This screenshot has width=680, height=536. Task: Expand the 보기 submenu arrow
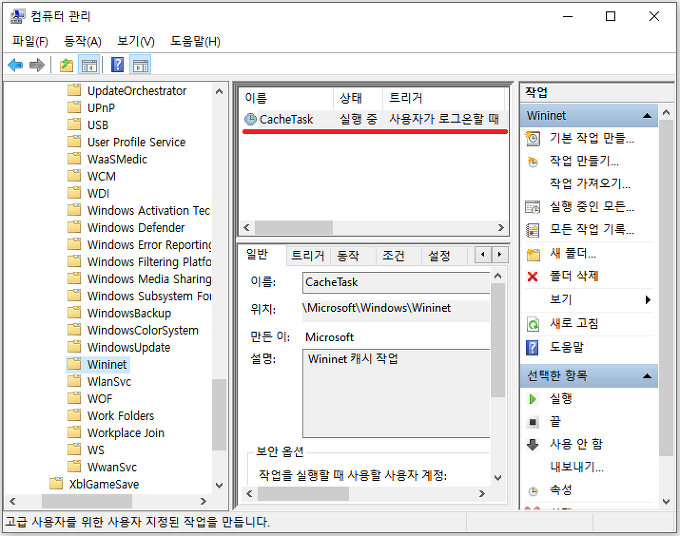(648, 300)
